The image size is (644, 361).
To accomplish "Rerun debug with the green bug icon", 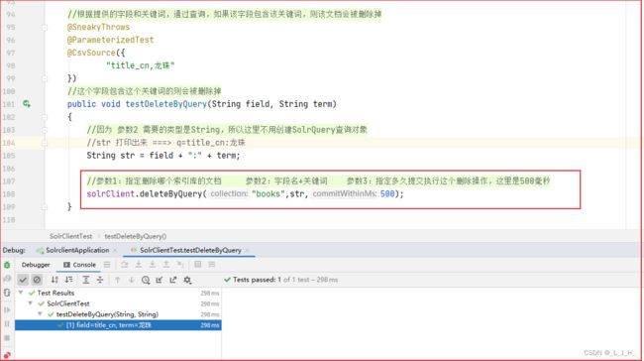I will (x=7, y=265).
